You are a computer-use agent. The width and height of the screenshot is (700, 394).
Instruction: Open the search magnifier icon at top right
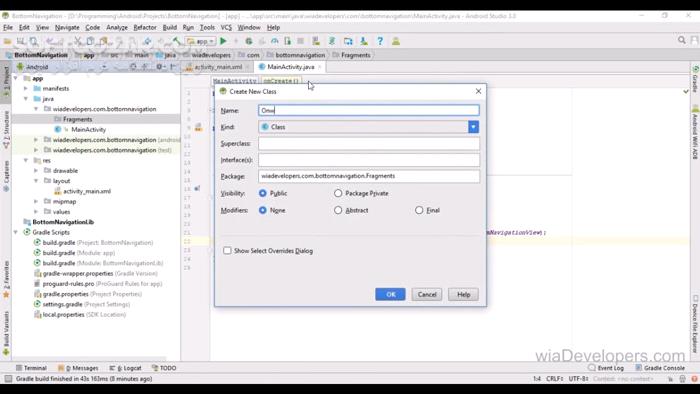click(x=681, y=40)
